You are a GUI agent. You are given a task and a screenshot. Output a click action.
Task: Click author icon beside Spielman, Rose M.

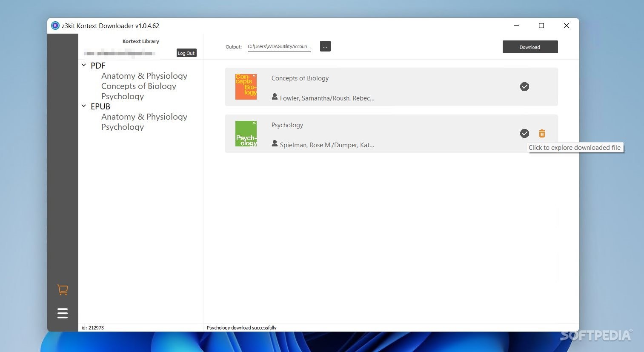coord(275,144)
